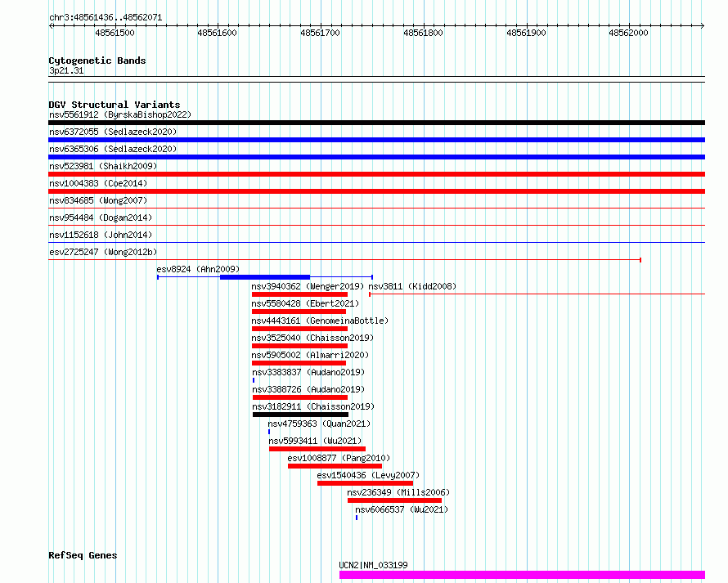Open the nsv954484 (Dogan2014) variant label
This screenshot has height=583, width=728.
tap(100, 218)
